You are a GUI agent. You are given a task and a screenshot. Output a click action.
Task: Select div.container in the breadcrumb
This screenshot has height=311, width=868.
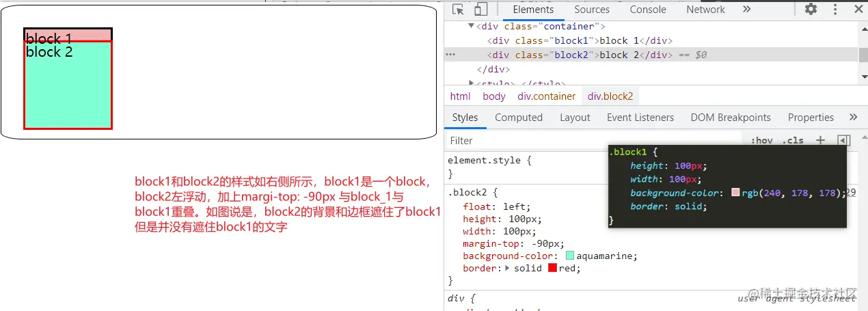coord(547,96)
